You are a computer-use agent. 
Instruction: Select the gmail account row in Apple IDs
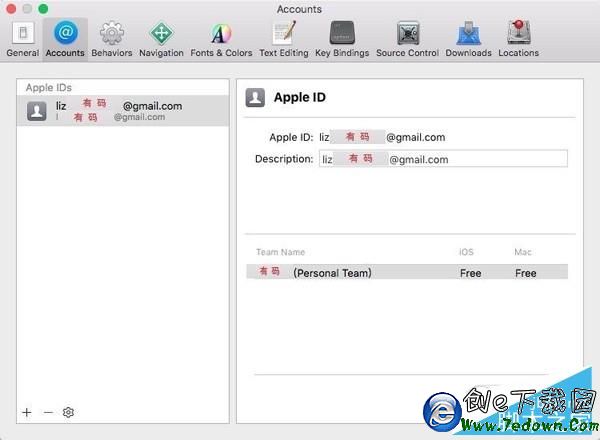click(x=123, y=111)
